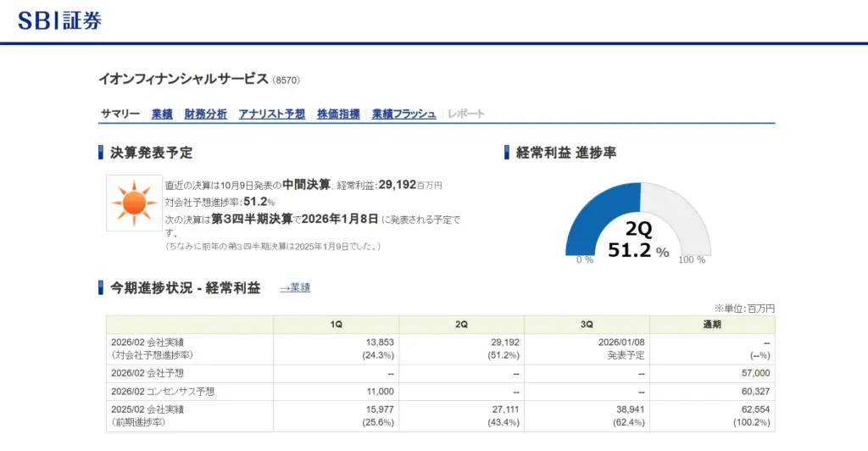868x451 pixels.
Task: Go to the アナリスト予想 tab
Action: pos(271,114)
